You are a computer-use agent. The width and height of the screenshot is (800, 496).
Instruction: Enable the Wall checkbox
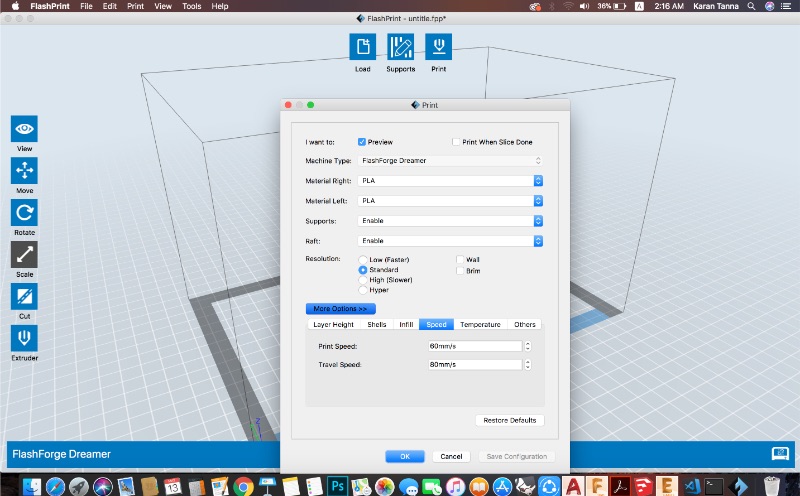[x=460, y=259]
